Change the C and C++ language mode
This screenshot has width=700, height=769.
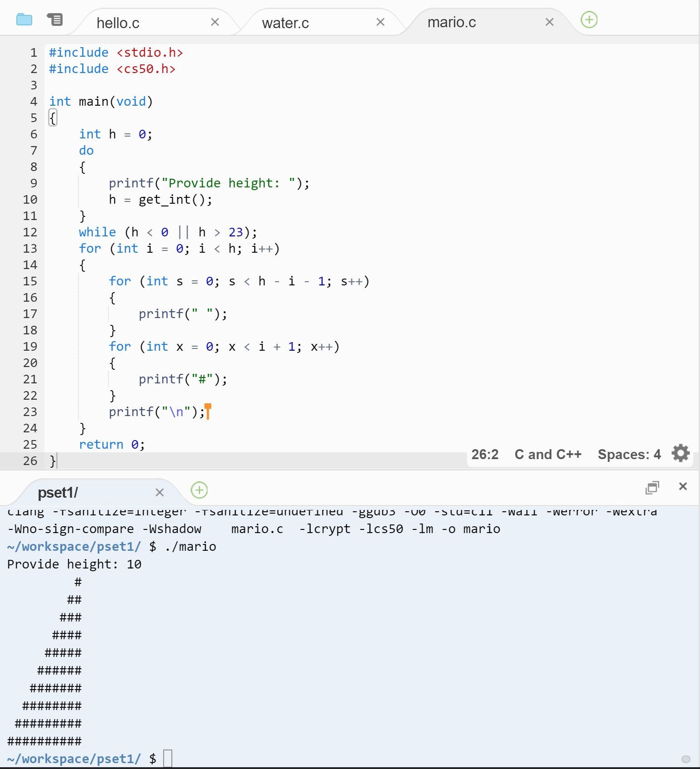pyautogui.click(x=548, y=454)
